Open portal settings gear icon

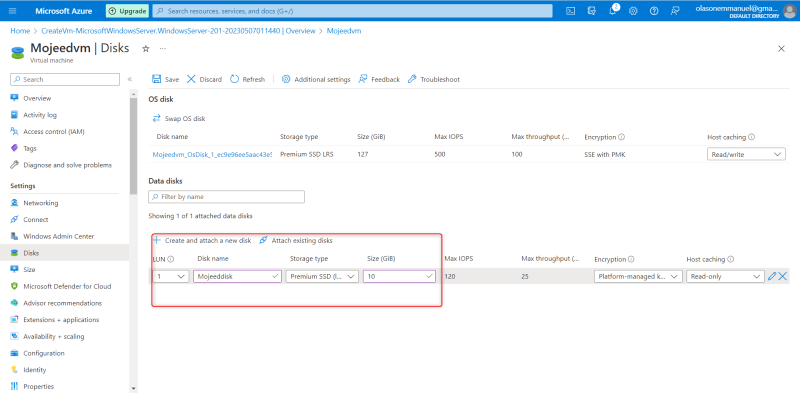tap(633, 11)
